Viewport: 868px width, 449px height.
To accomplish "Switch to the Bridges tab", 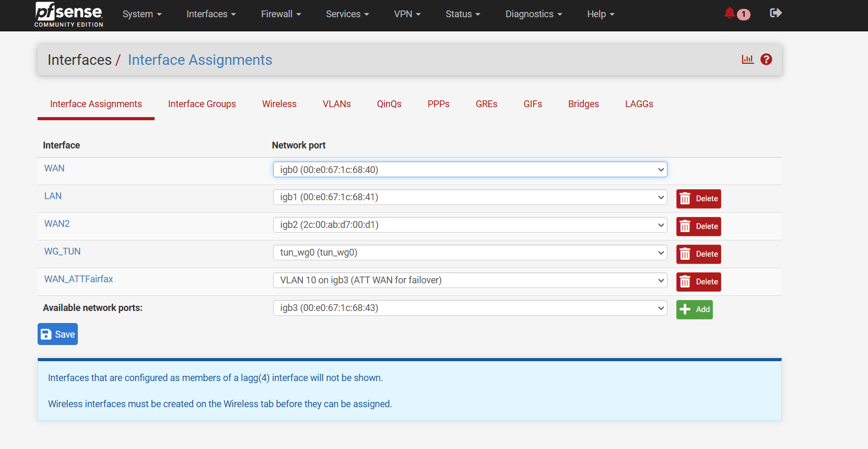I will [583, 104].
